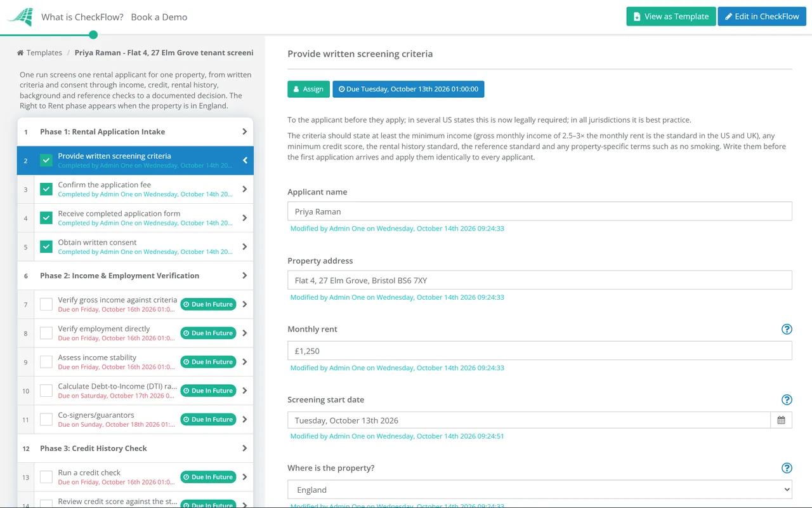
Task: Open help icon for Where is the property
Action: pos(787,468)
